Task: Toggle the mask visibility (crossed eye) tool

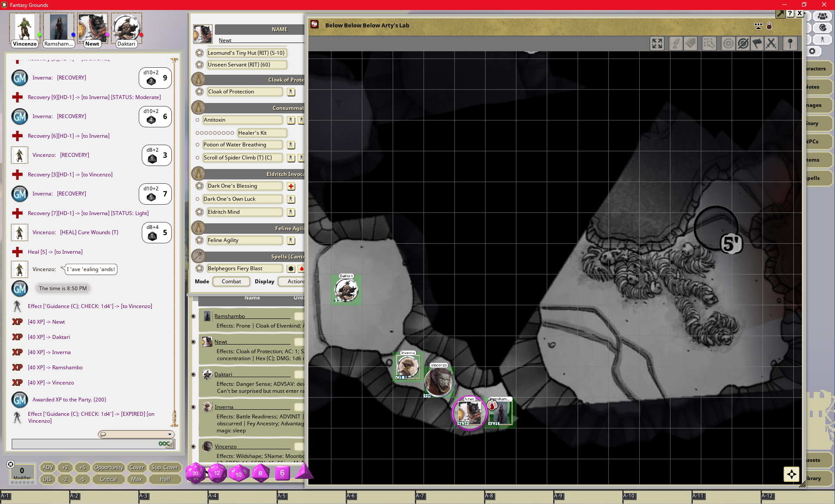Action: [743, 43]
